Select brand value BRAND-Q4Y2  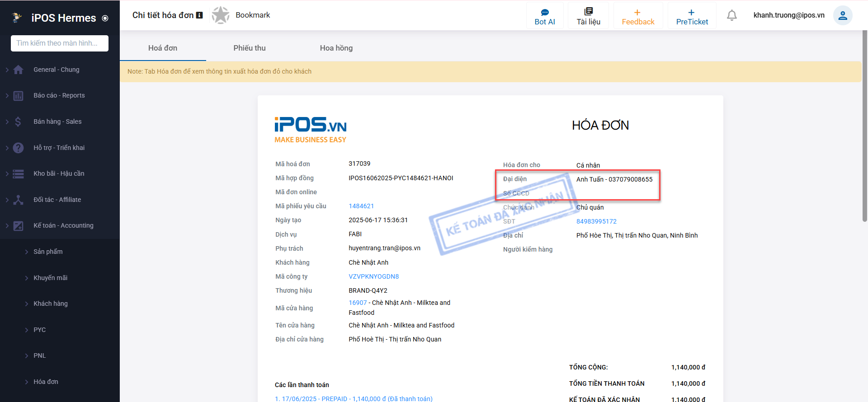click(368, 290)
